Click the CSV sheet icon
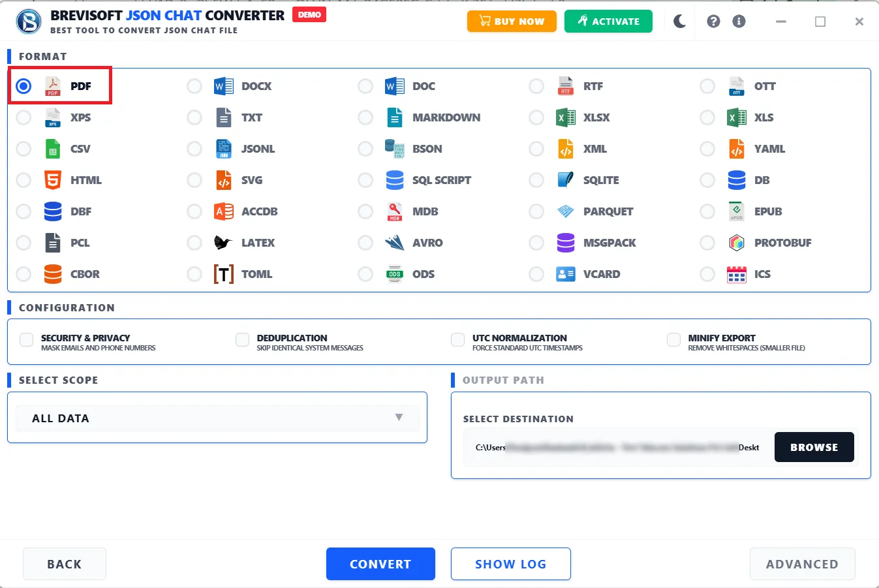 [53, 149]
